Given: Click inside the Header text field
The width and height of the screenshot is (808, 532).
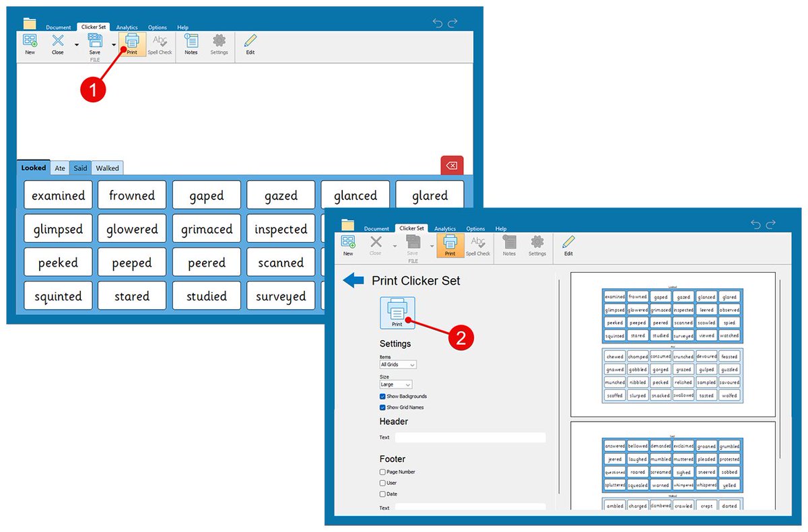Looking at the screenshot, I should 469,438.
